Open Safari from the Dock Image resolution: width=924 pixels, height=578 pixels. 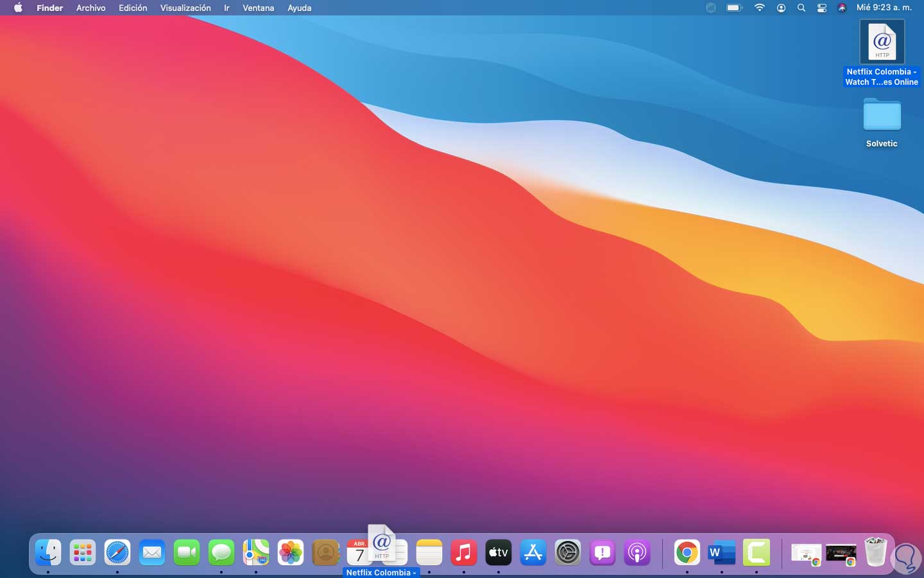pos(117,552)
